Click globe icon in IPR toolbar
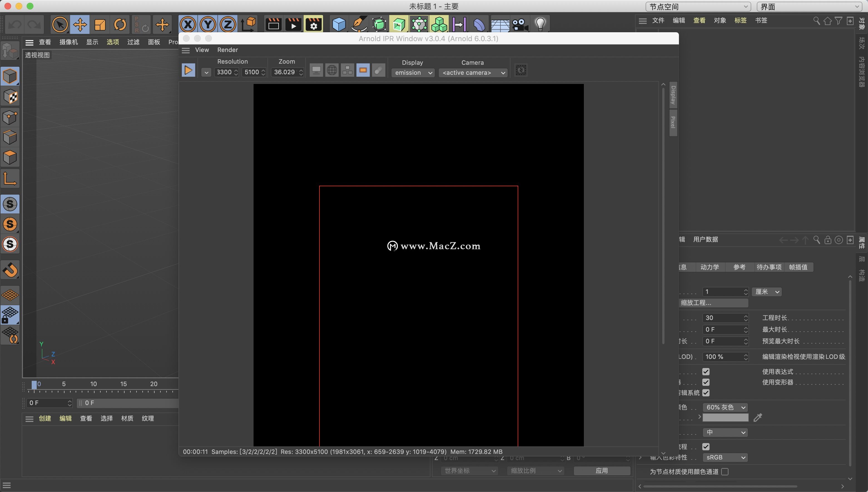This screenshot has height=492, width=868. 332,70
